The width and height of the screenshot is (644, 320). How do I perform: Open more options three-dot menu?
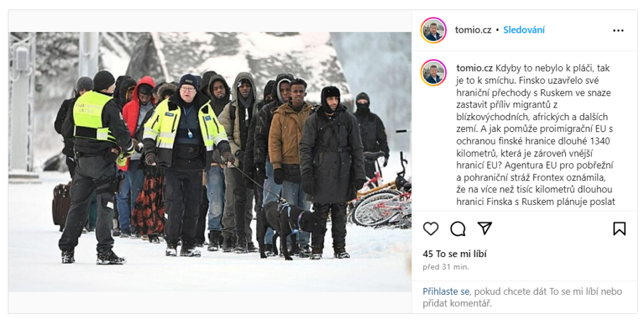pyautogui.click(x=618, y=30)
